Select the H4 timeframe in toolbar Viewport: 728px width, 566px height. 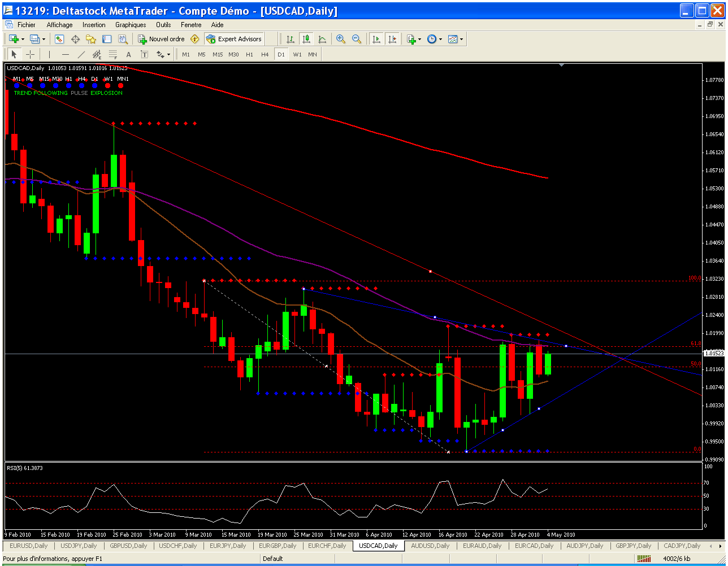pyautogui.click(x=265, y=54)
